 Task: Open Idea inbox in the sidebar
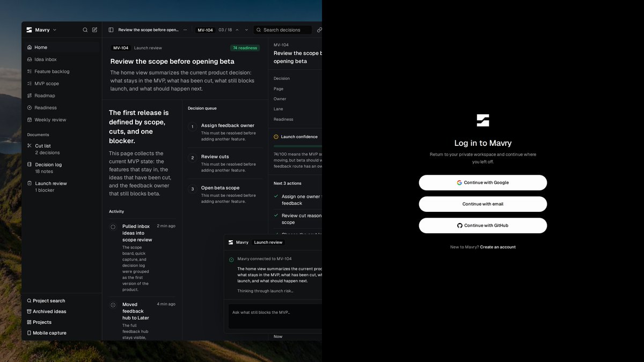tap(62, 60)
